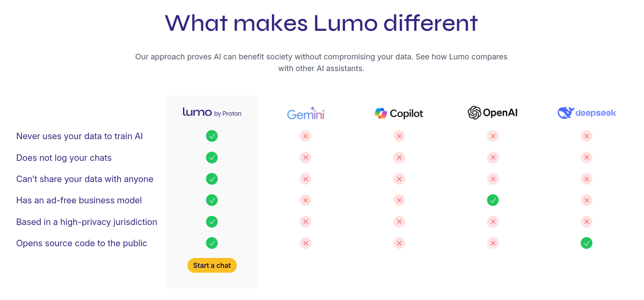The image size is (644, 300).
Task: Click the "Never uses your data to train AI" label
Action: click(79, 136)
